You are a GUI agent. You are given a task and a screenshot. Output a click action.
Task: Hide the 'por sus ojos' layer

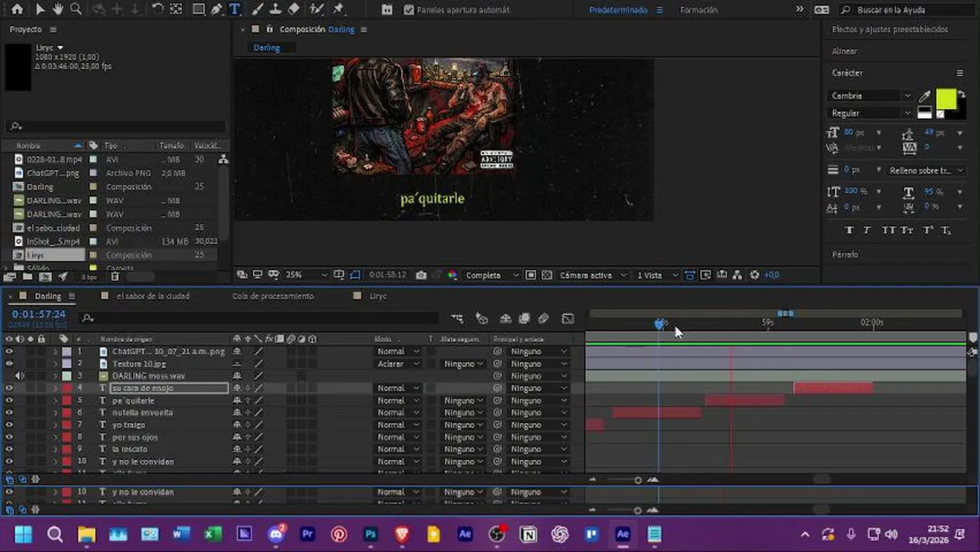pos(9,437)
